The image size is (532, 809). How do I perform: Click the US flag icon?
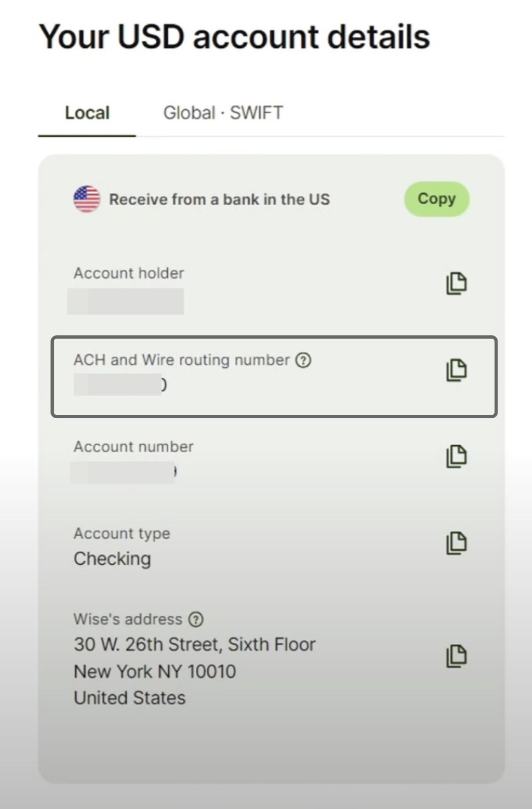pos(87,199)
